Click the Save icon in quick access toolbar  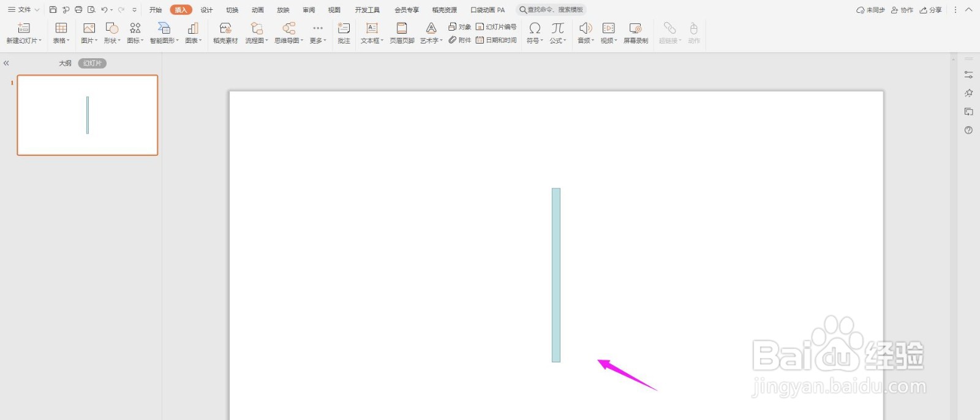point(53,10)
